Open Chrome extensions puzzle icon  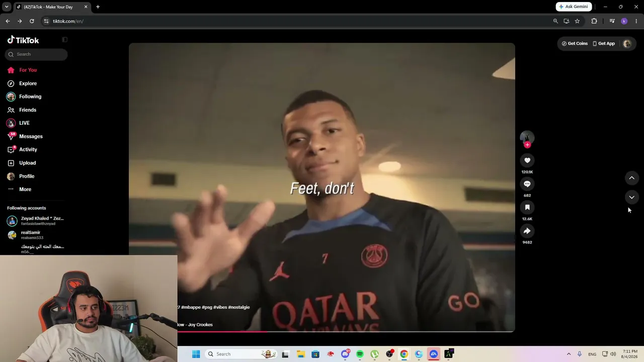pos(594,21)
